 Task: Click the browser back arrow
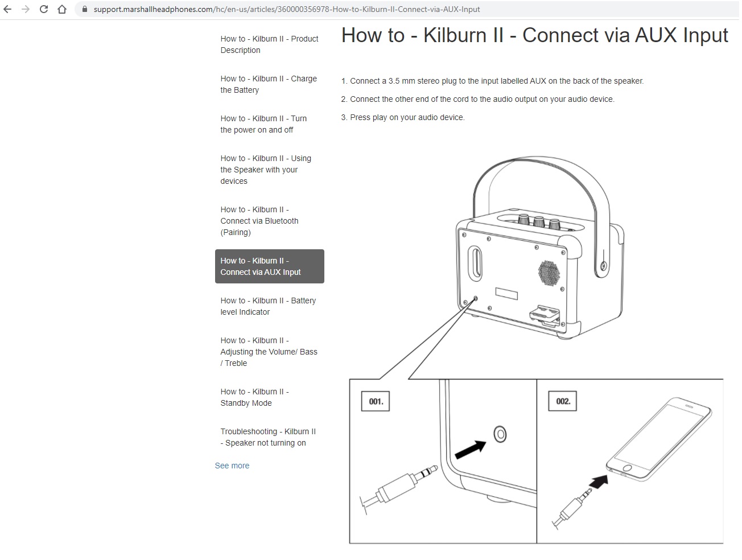point(7,9)
